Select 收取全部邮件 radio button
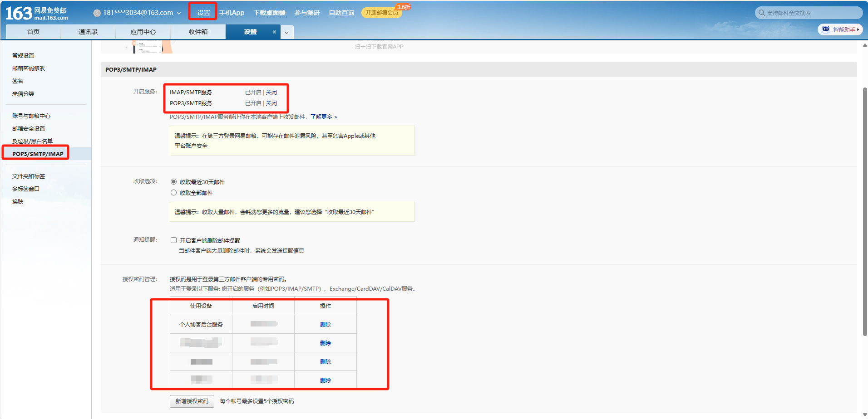The width and height of the screenshot is (868, 419). click(x=173, y=193)
